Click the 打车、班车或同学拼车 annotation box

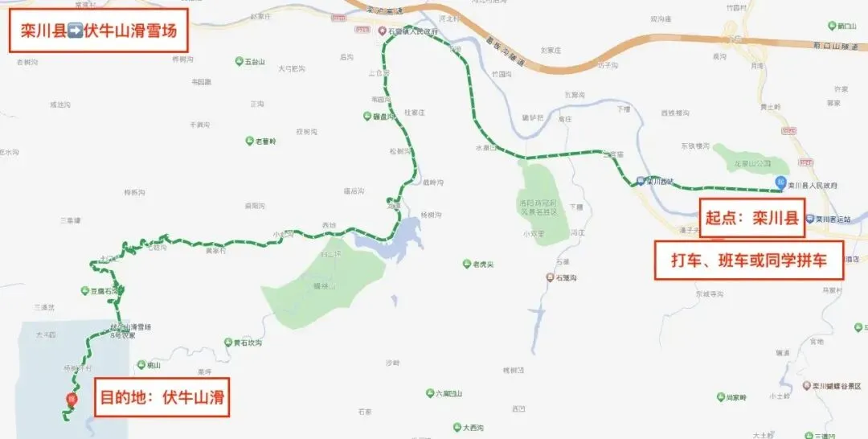(749, 261)
